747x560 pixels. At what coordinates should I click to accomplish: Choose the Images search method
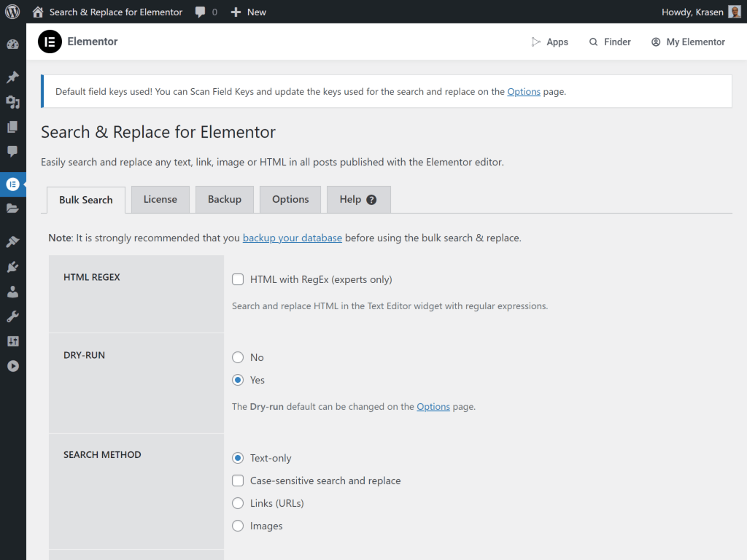[238, 526]
